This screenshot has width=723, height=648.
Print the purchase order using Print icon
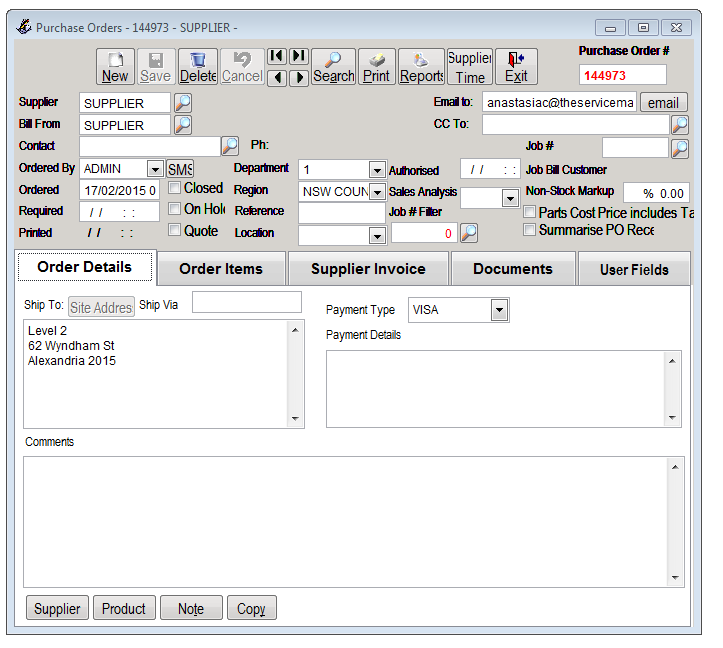tap(376, 67)
